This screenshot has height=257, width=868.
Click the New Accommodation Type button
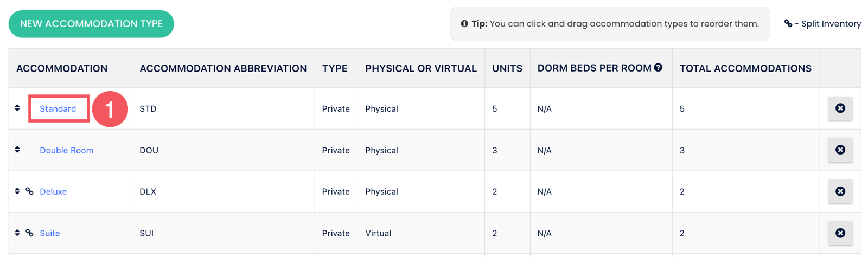pos(91,24)
